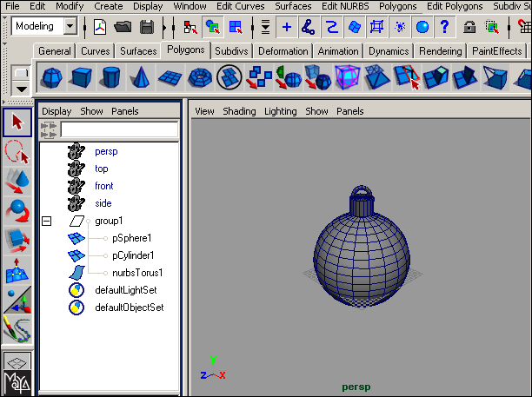This screenshot has height=397, width=532.
Task: Activate the Rotate tool
Action: click(x=17, y=212)
